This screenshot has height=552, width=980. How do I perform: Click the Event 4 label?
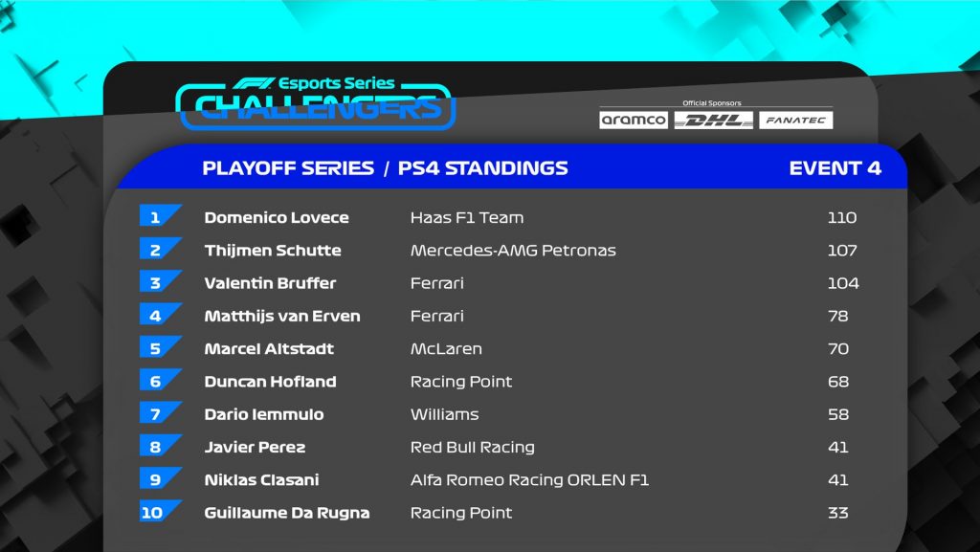tap(835, 168)
